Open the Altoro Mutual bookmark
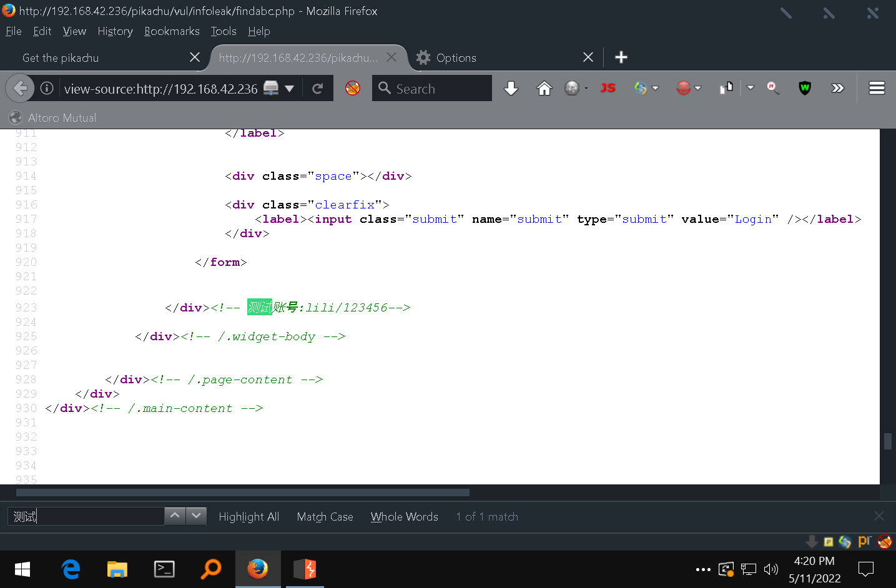Image resolution: width=896 pixels, height=588 pixels. 53,117
